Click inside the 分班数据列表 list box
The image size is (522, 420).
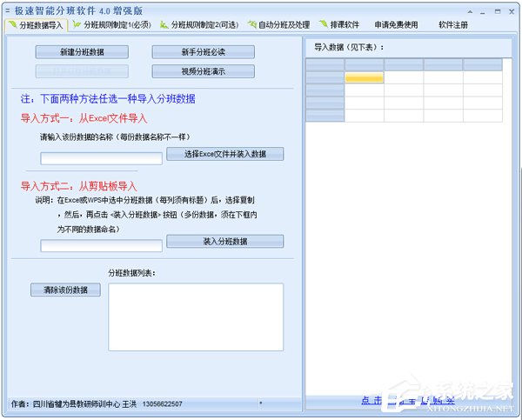point(196,317)
